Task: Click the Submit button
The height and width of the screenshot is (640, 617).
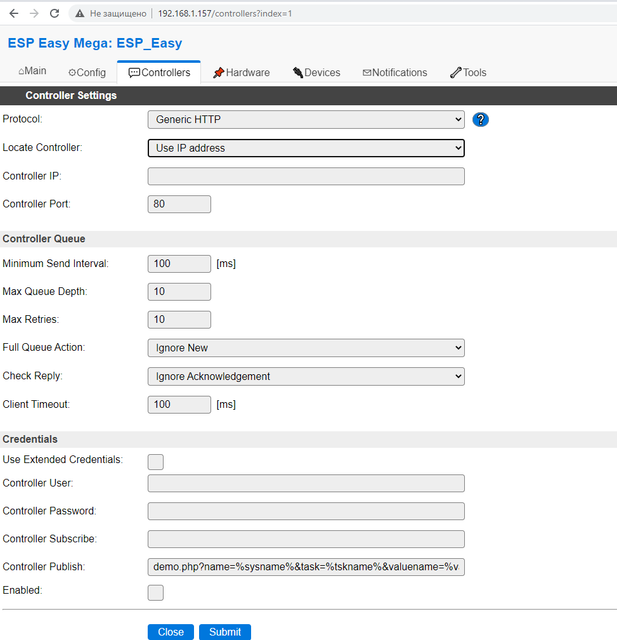Action: click(x=225, y=632)
